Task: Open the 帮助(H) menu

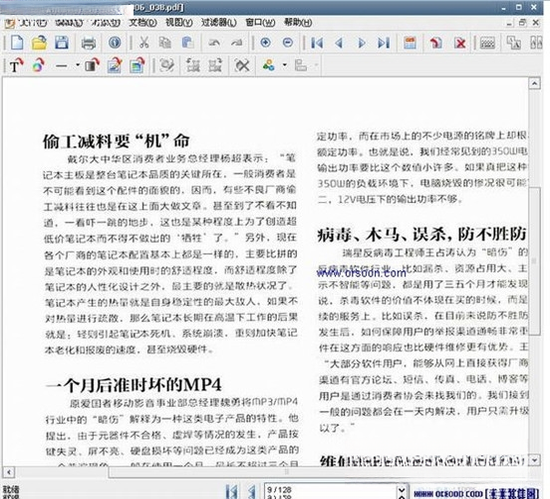Action: [x=298, y=23]
